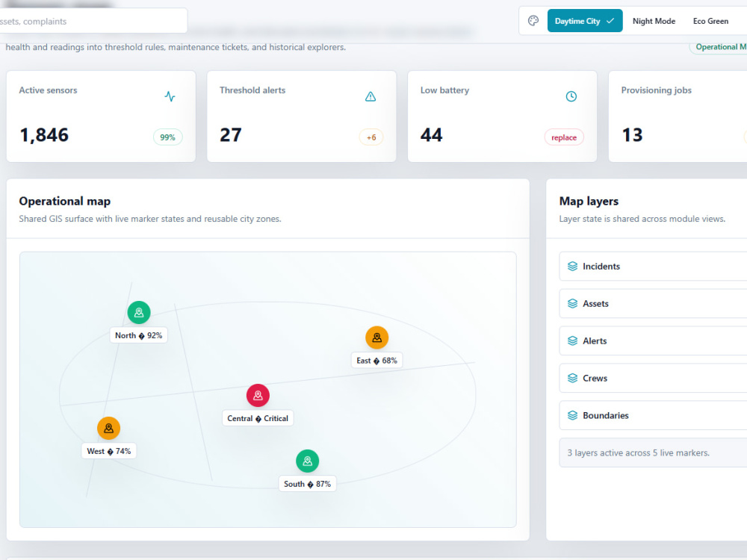Toggle the Incidents map layer
747x560 pixels.
point(653,267)
